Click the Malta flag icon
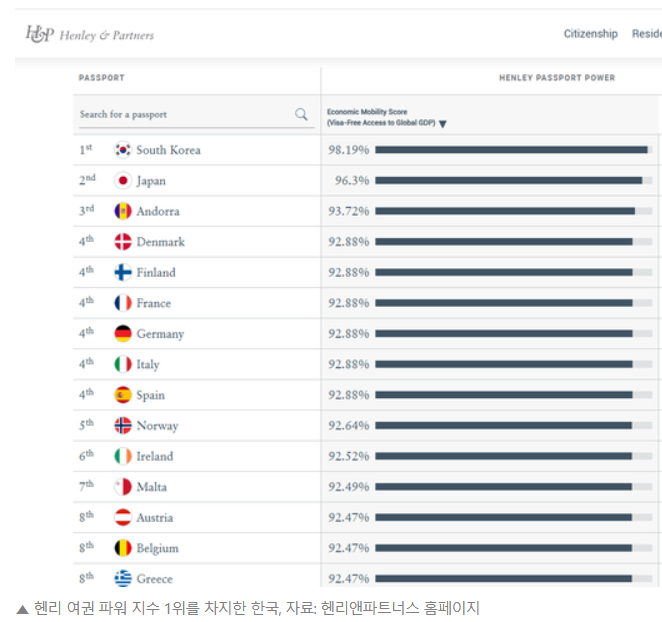The width and height of the screenshot is (662, 622). pos(123,487)
